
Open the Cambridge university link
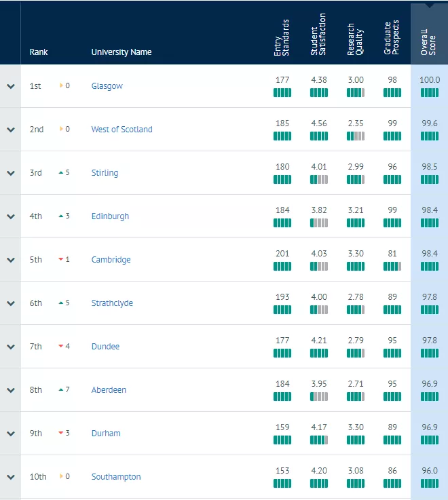pyautogui.click(x=111, y=260)
